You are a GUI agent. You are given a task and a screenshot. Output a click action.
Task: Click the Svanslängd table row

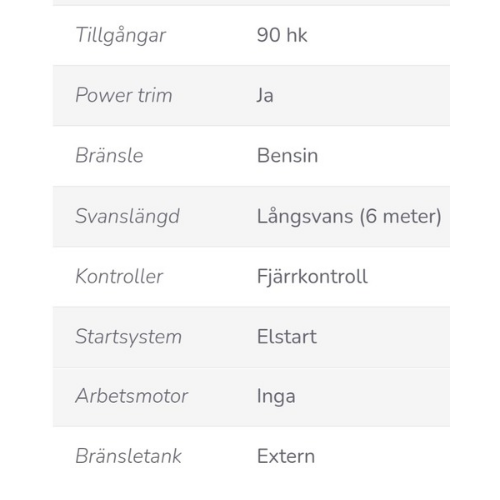251,217
